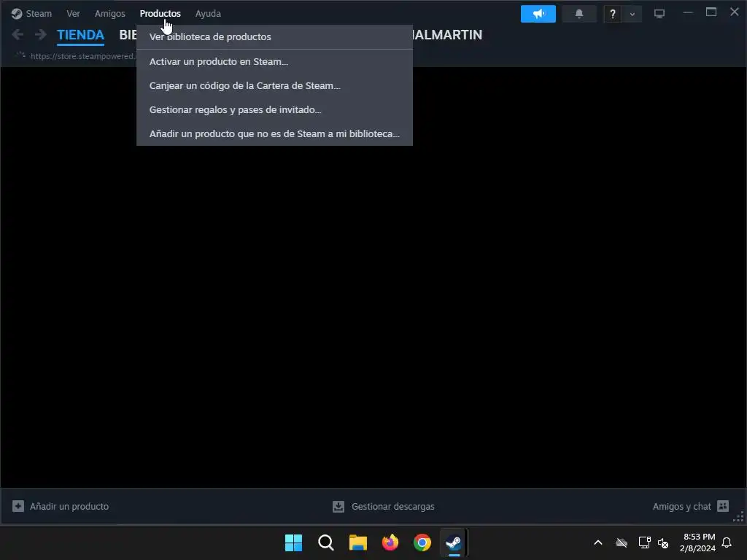The height and width of the screenshot is (560, 747).
Task: Show hidden system tray icons chevron
Action: click(x=598, y=542)
